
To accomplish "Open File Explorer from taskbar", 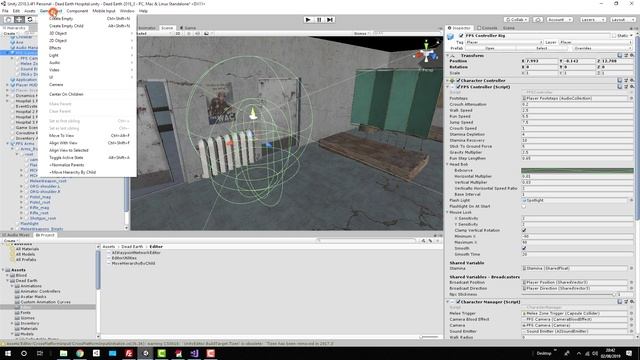I will tap(64, 353).
